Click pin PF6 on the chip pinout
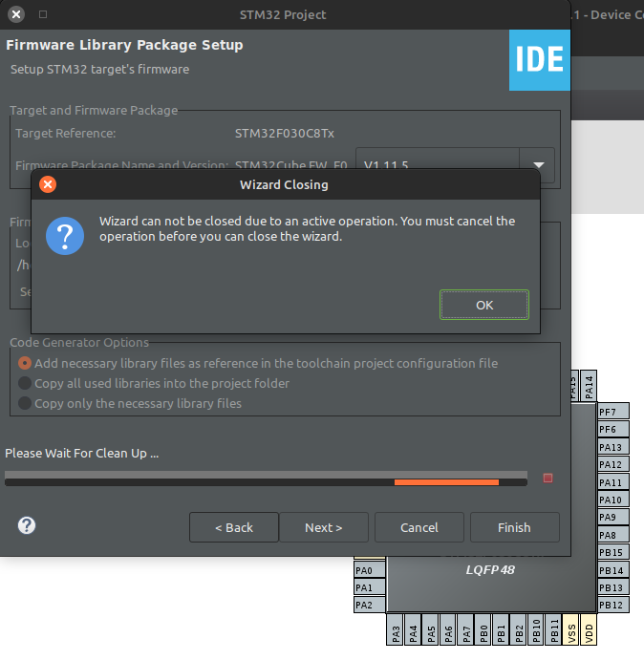644x660 pixels. pyautogui.click(x=613, y=429)
